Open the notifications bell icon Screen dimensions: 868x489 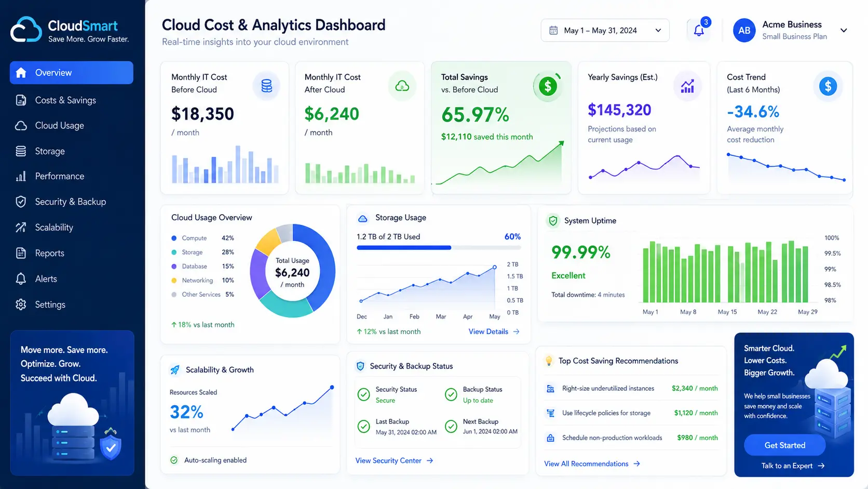[699, 30]
